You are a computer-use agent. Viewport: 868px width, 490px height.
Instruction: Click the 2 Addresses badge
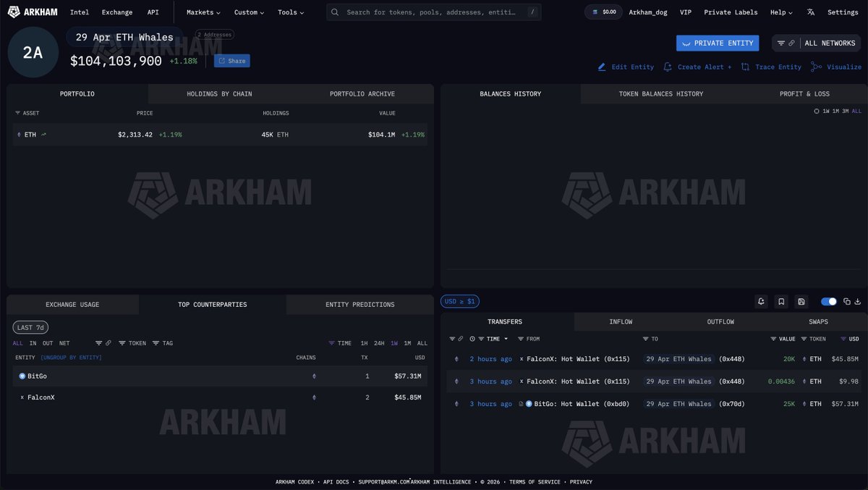pos(216,35)
